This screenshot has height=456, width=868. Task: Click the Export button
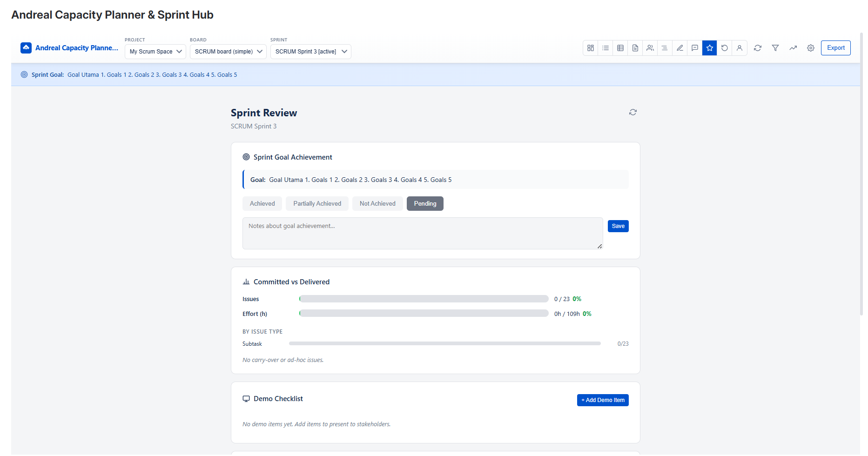pyautogui.click(x=835, y=48)
